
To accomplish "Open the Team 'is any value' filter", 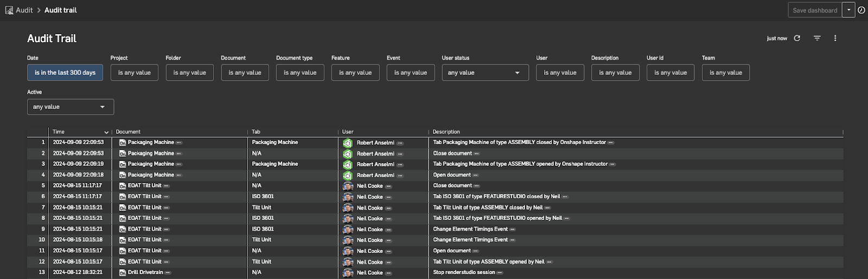I will (725, 73).
